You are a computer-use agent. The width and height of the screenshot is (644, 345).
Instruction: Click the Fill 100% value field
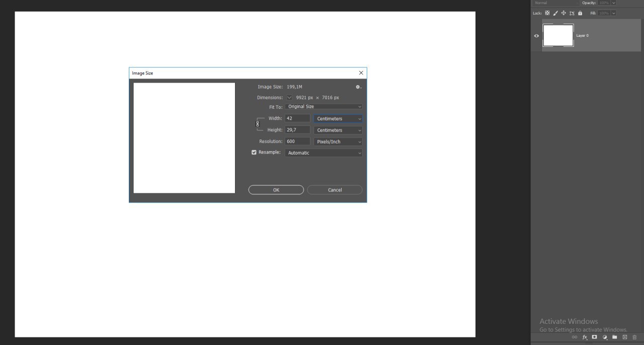pyautogui.click(x=604, y=13)
